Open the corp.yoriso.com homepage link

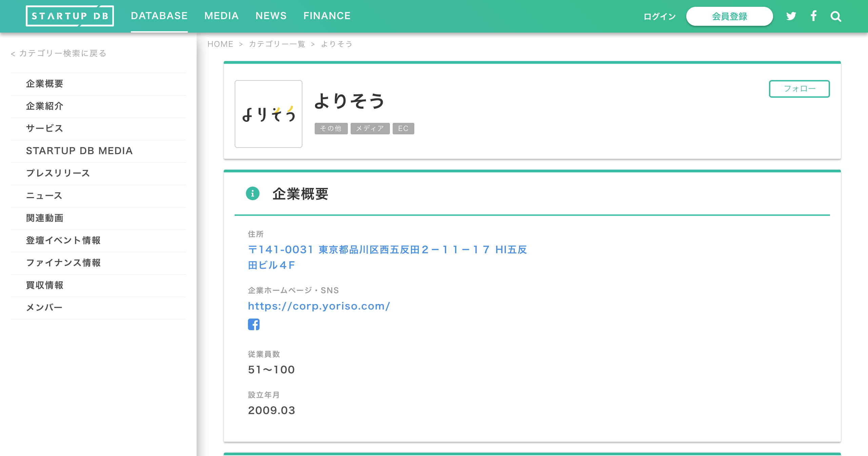click(319, 306)
